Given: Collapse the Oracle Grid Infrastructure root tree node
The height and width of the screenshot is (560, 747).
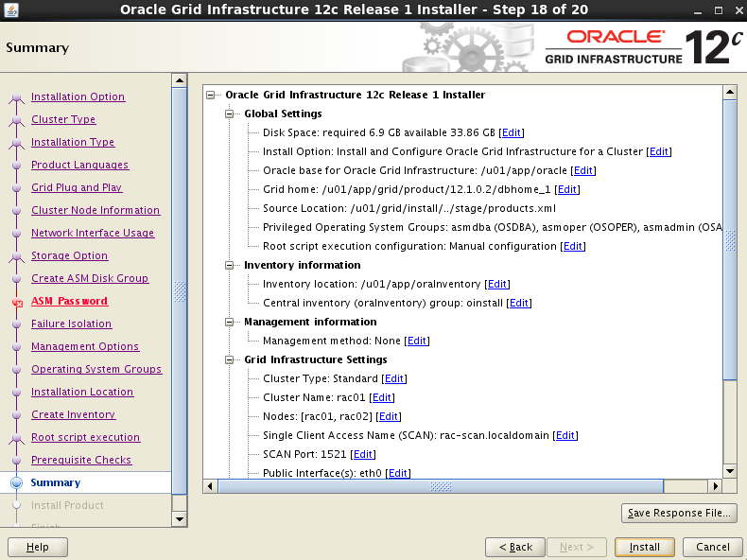Looking at the screenshot, I should tap(211, 95).
